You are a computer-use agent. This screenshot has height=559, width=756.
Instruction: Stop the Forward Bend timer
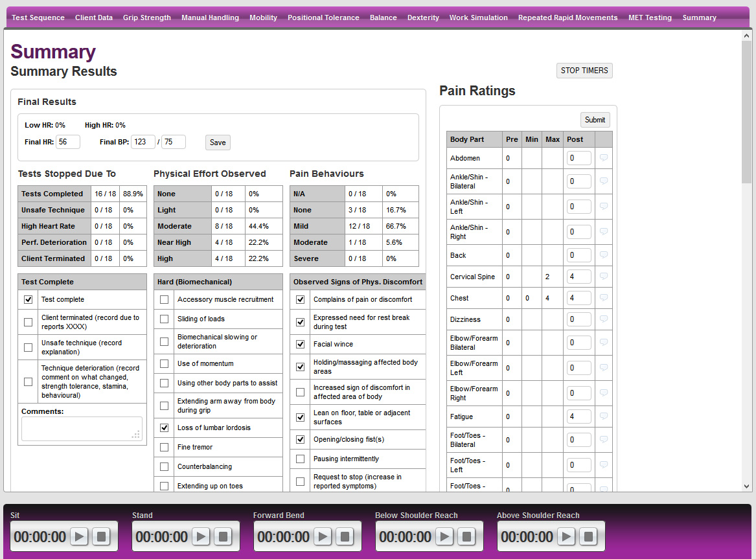coord(343,536)
